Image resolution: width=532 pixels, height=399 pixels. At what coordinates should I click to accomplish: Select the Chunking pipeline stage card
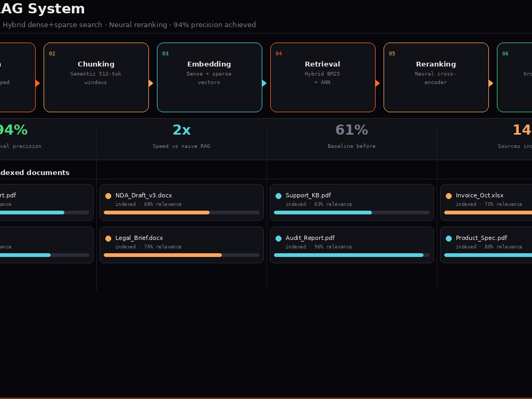(x=96, y=77)
